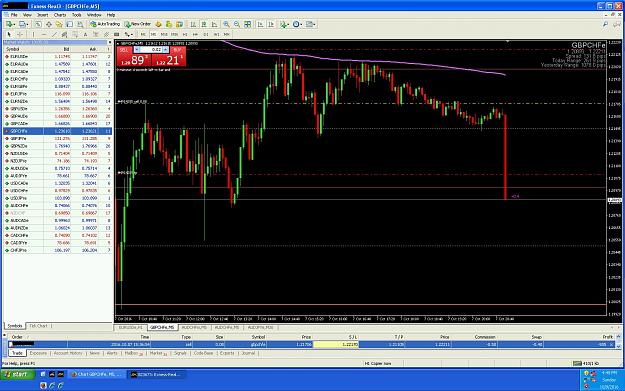Image resolution: width=625 pixels, height=391 pixels.
Task: Switch to Chart GBPCHFe taskbar window
Action: coord(96,375)
